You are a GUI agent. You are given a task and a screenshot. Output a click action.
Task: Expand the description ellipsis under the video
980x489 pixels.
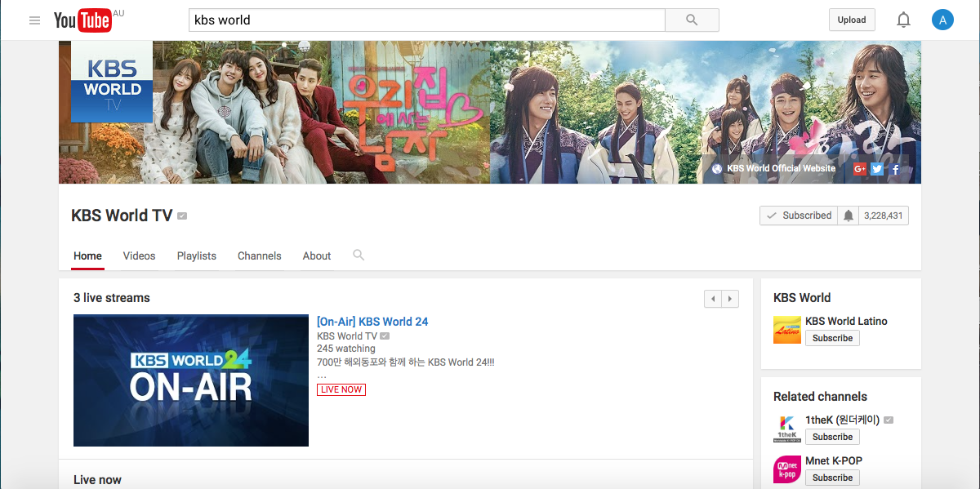tap(322, 375)
